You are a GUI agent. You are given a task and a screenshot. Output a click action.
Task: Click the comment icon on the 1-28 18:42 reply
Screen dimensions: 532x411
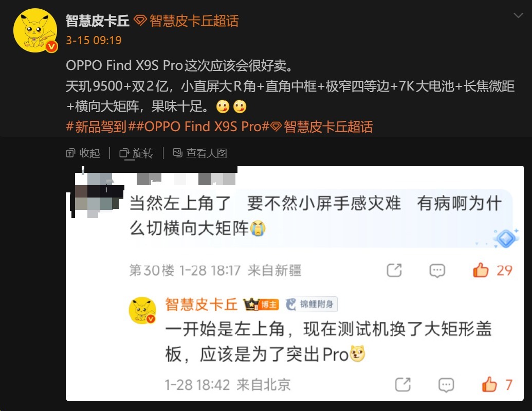coord(446,385)
